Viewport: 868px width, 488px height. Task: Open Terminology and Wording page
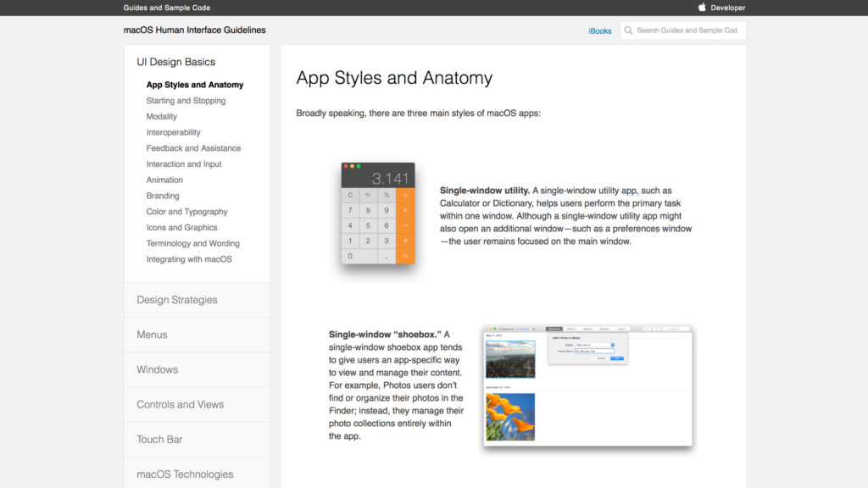coord(192,243)
